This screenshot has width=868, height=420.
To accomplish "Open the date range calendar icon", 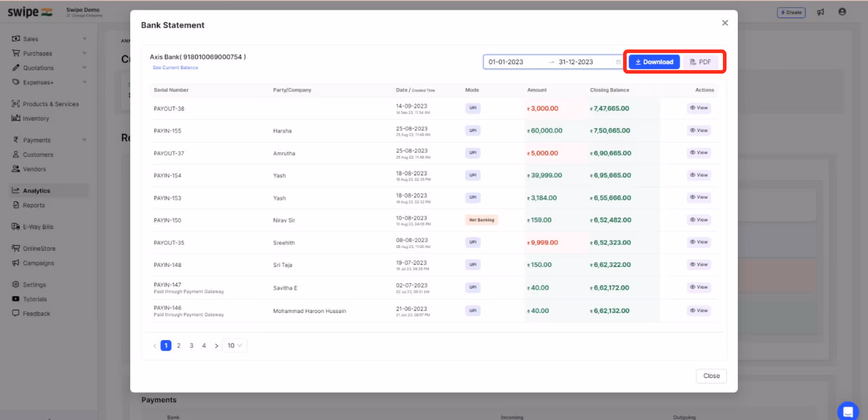I will (618, 62).
